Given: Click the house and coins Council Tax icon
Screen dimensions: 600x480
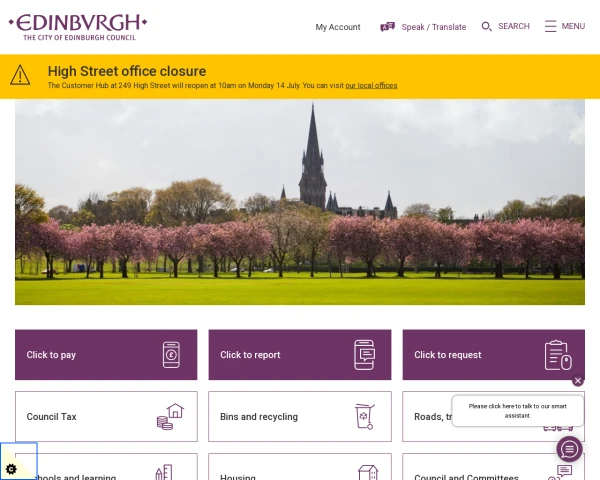Looking at the screenshot, I should (x=170, y=416).
